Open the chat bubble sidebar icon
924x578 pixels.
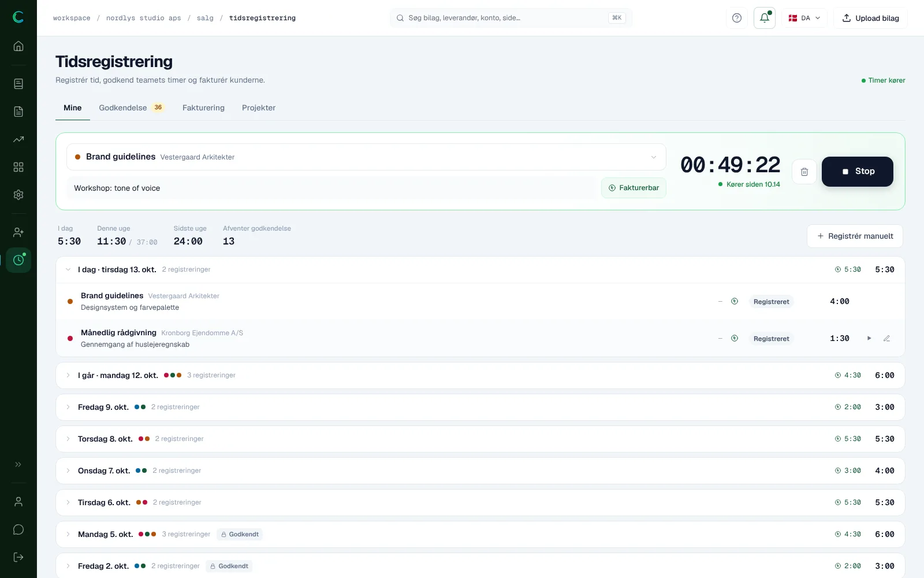tap(18, 529)
